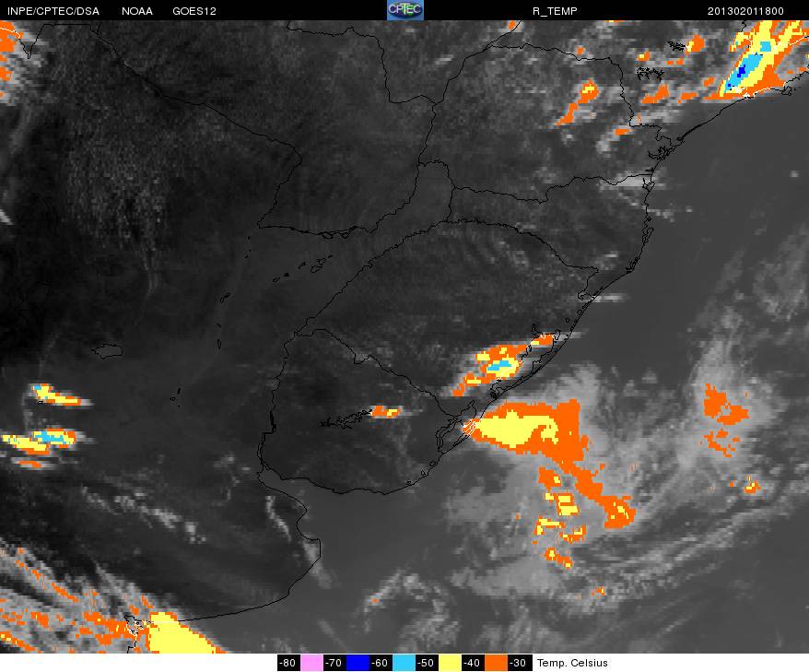Click the -30 legend value
This screenshot has height=672, width=809.
point(519,663)
